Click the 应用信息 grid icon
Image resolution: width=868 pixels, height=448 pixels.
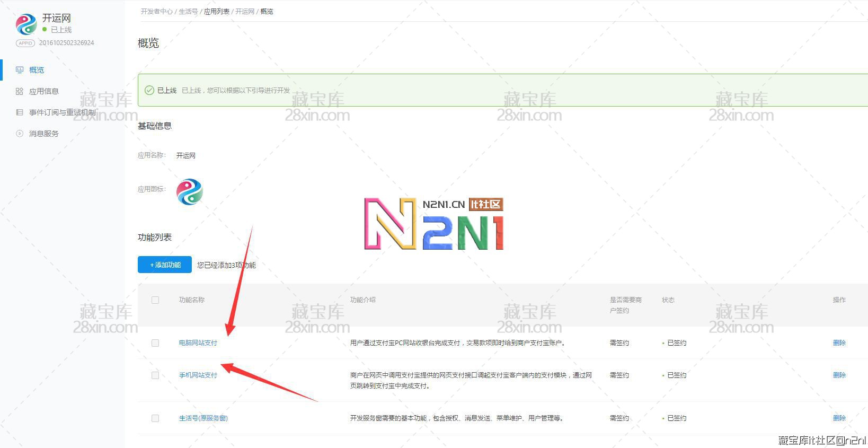point(20,91)
